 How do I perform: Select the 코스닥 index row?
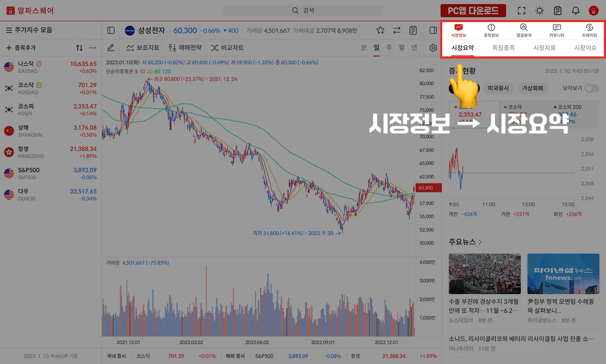click(x=51, y=88)
